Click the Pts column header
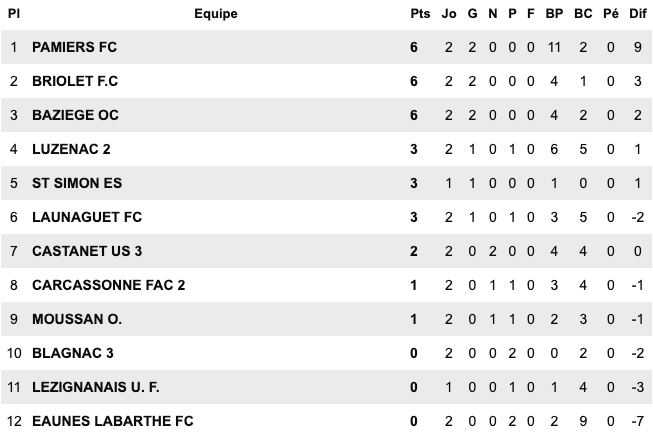Viewport: 653px width, 433px height. [x=420, y=14]
